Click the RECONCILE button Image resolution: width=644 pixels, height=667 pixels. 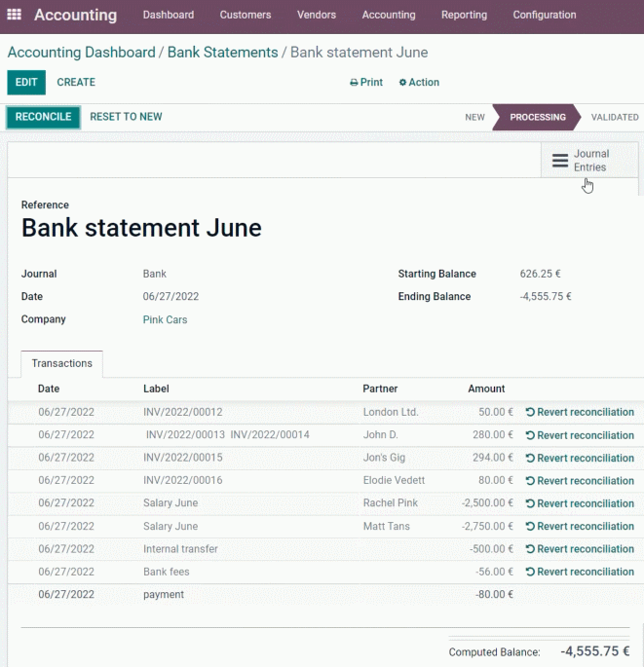(44, 117)
